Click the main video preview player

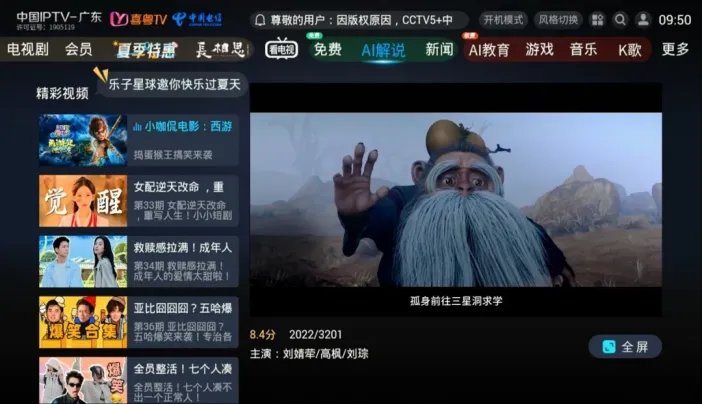tap(456, 199)
